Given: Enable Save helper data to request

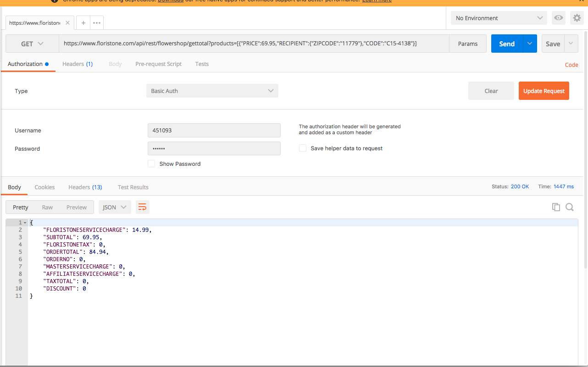Looking at the screenshot, I should coord(303,148).
